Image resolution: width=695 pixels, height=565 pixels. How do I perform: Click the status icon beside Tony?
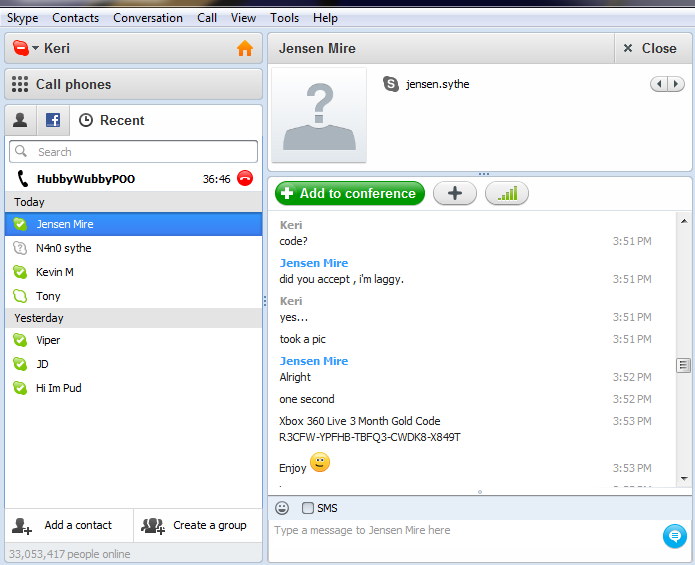[x=20, y=296]
